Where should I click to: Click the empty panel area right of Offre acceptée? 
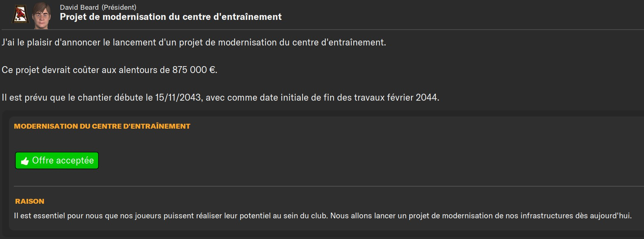tap(325, 161)
